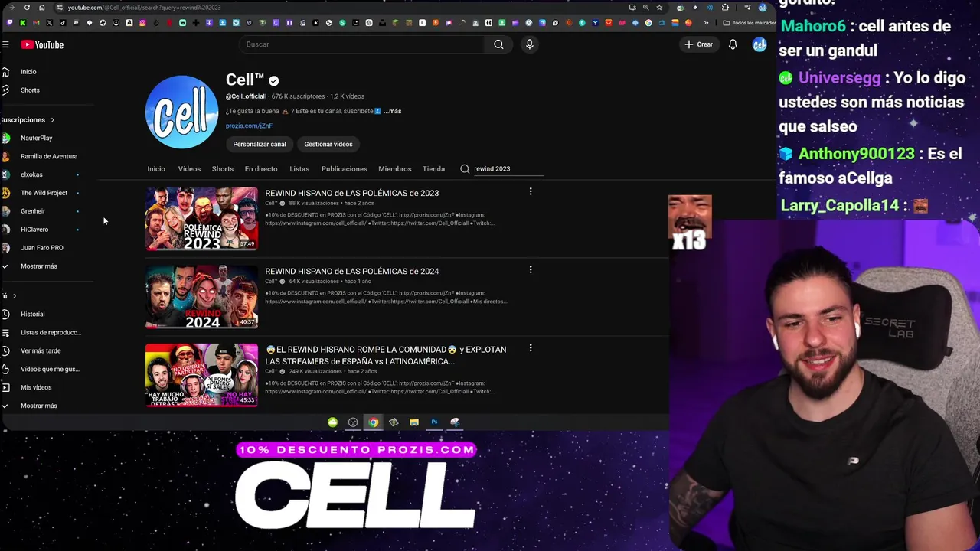Expand Mostrar más under subscriptions
This screenshot has width=980, height=551.
(39, 266)
